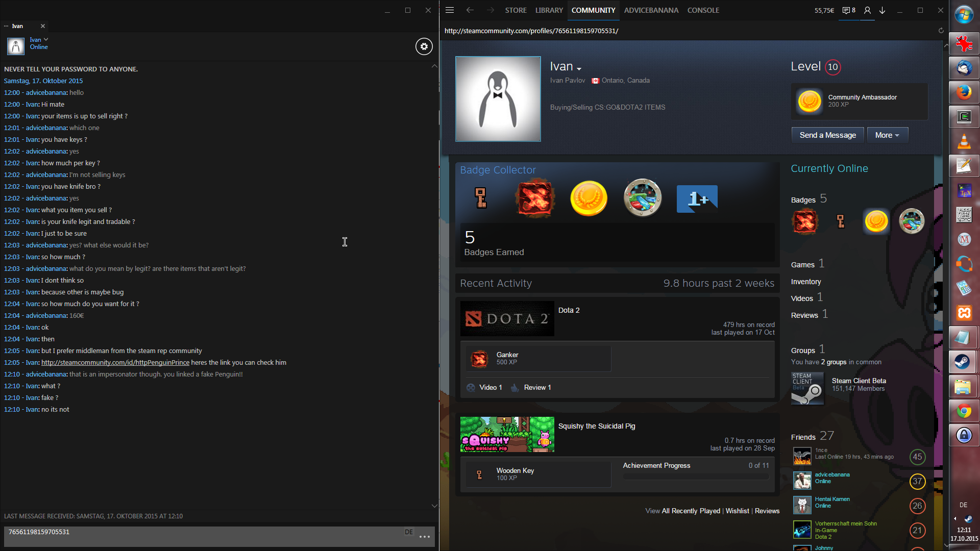Open Chrome from the taskbar
Viewport: 980px width, 551px height.
click(964, 411)
